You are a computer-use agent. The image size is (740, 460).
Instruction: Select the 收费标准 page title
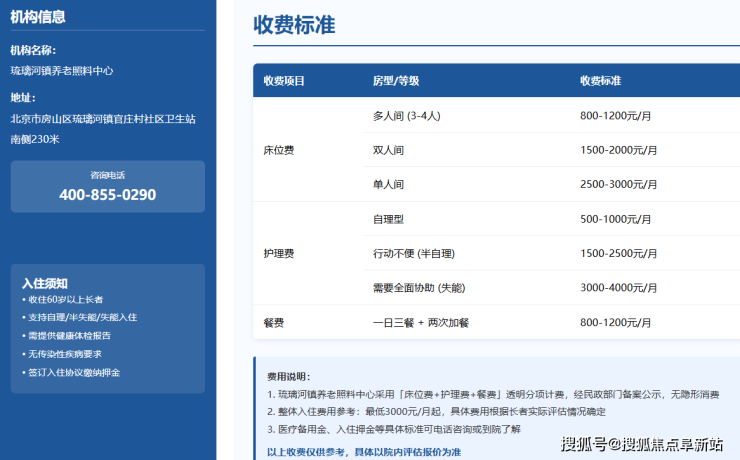294,25
